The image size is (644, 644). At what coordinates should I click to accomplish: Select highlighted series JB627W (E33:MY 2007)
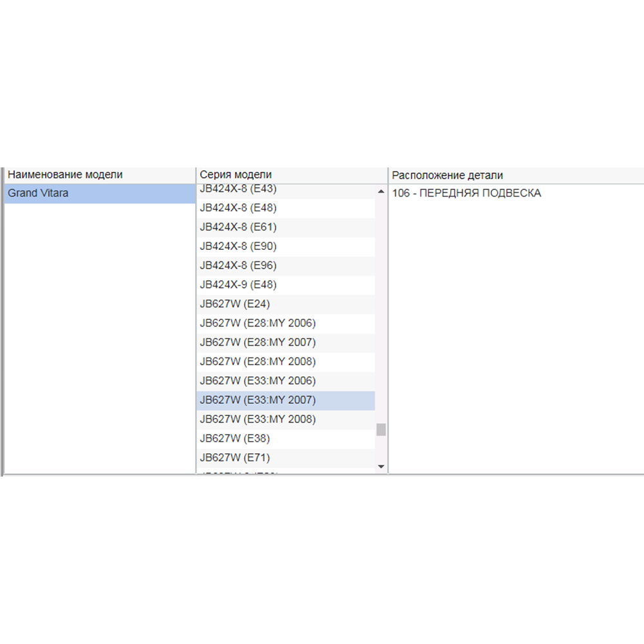[258, 400]
